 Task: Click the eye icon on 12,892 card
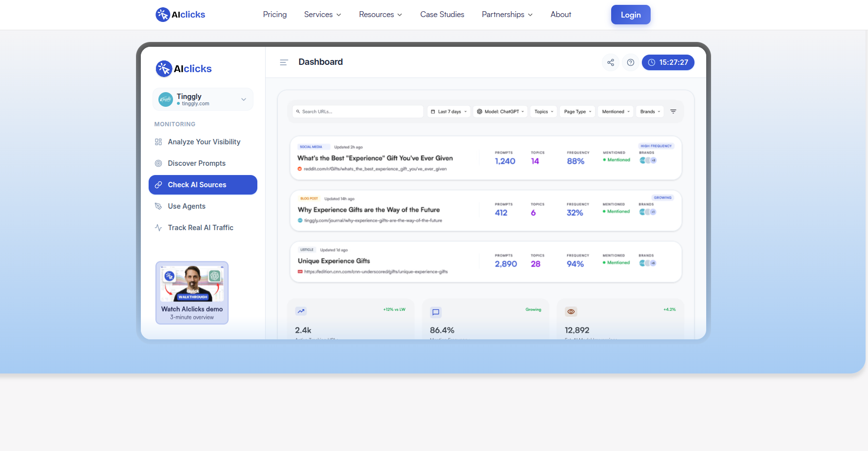point(571,312)
